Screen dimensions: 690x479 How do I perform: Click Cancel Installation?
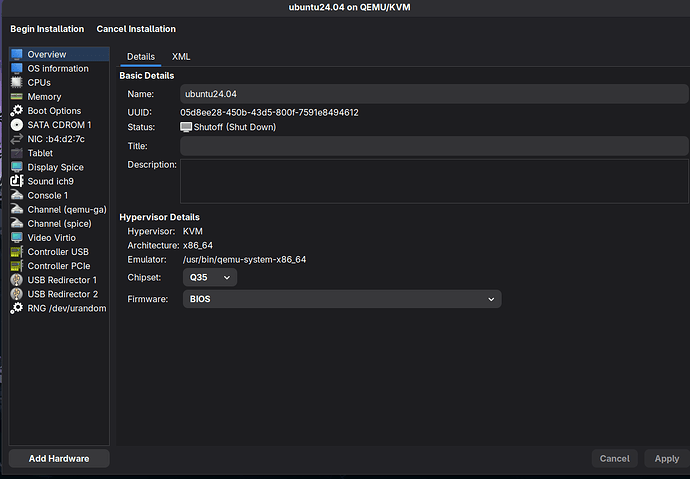point(136,29)
